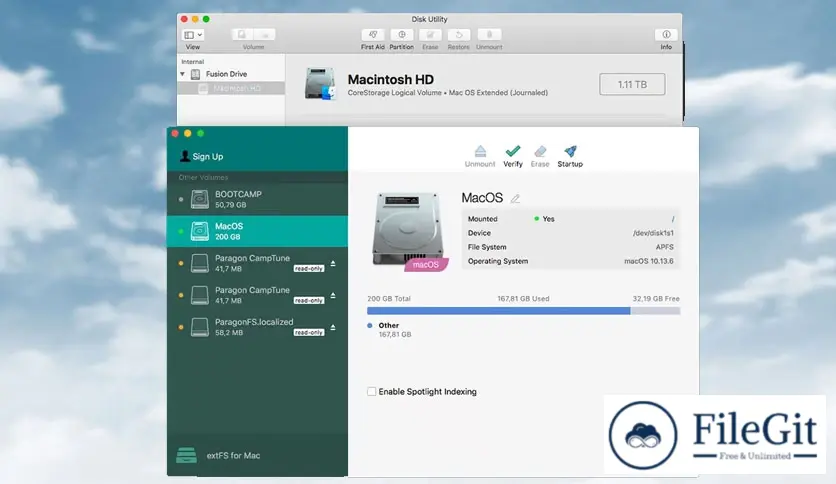Click the mount path slash value
Image resolution: width=836 pixels, height=484 pixels.
click(x=673, y=219)
